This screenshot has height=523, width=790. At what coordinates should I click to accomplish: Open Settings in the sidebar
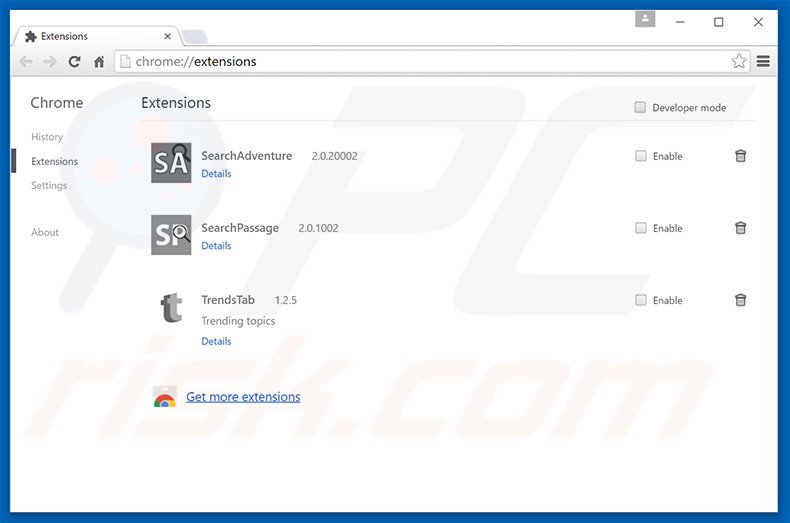coord(49,185)
